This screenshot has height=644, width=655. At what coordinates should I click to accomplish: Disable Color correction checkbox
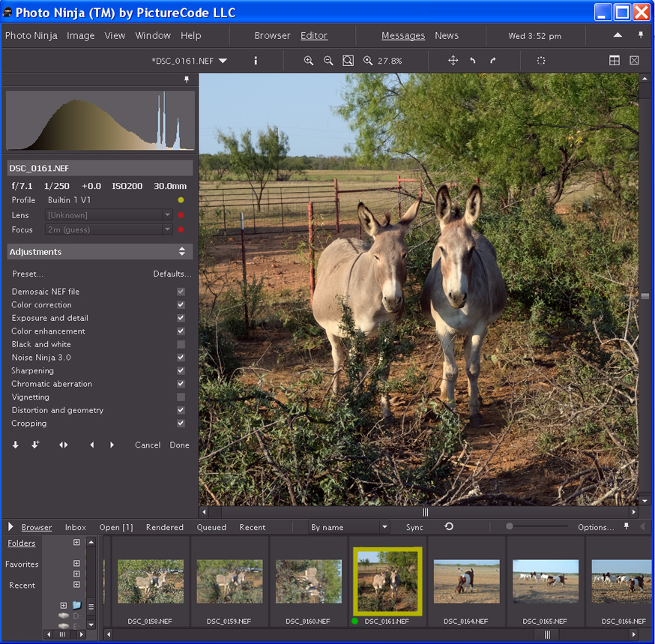pyautogui.click(x=181, y=304)
